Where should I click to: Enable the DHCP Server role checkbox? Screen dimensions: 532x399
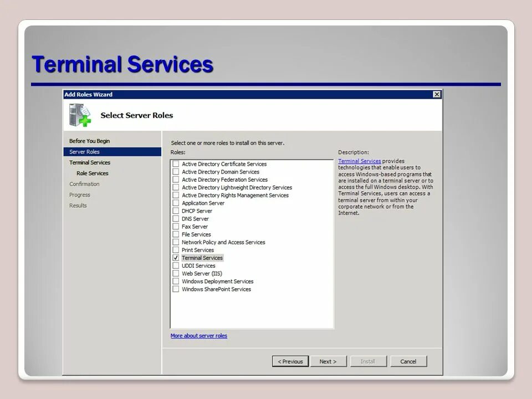pos(176,211)
